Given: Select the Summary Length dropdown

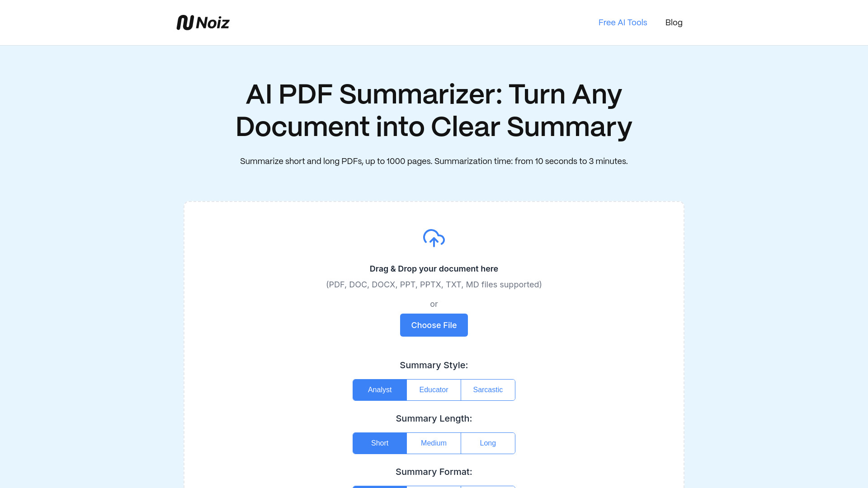Looking at the screenshot, I should [434, 443].
